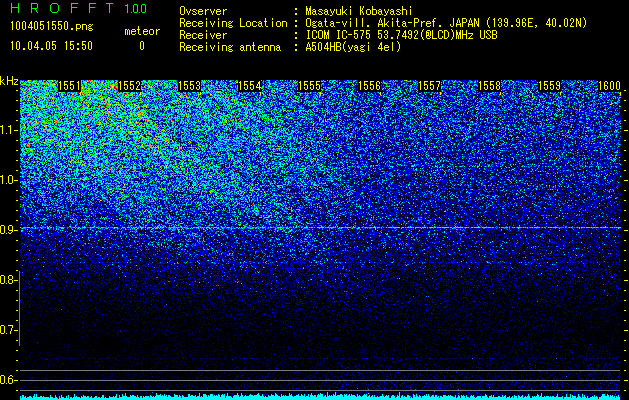Screen dimensions: 629x400
Task: Click the 1.1 frequency axis label
Action: (x=9, y=130)
